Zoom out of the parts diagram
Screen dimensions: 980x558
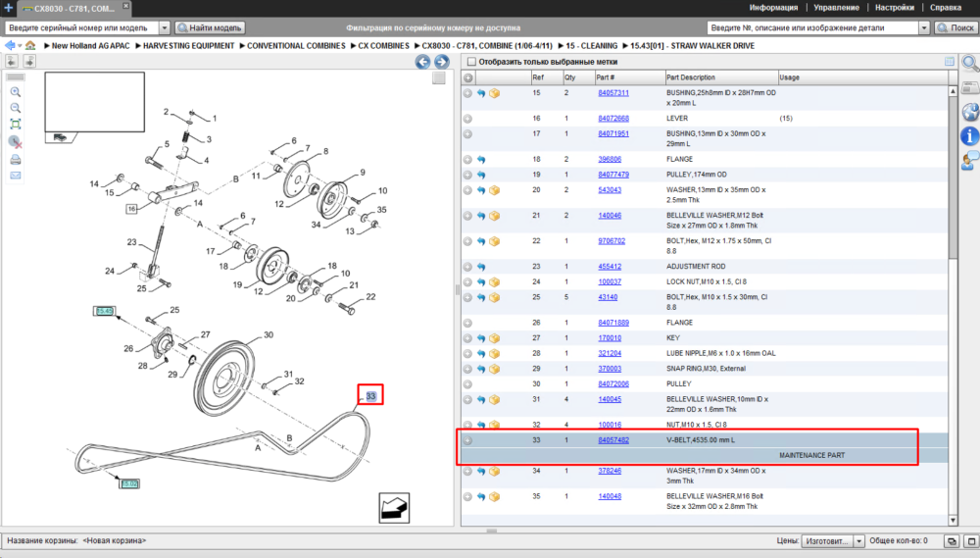[16, 108]
